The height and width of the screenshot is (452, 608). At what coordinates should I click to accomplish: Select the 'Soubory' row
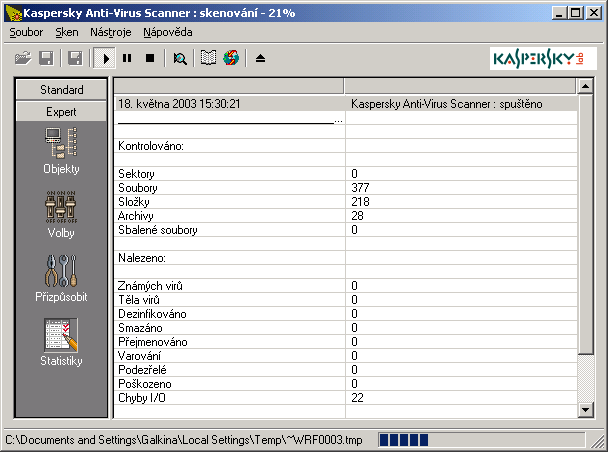[345, 188]
